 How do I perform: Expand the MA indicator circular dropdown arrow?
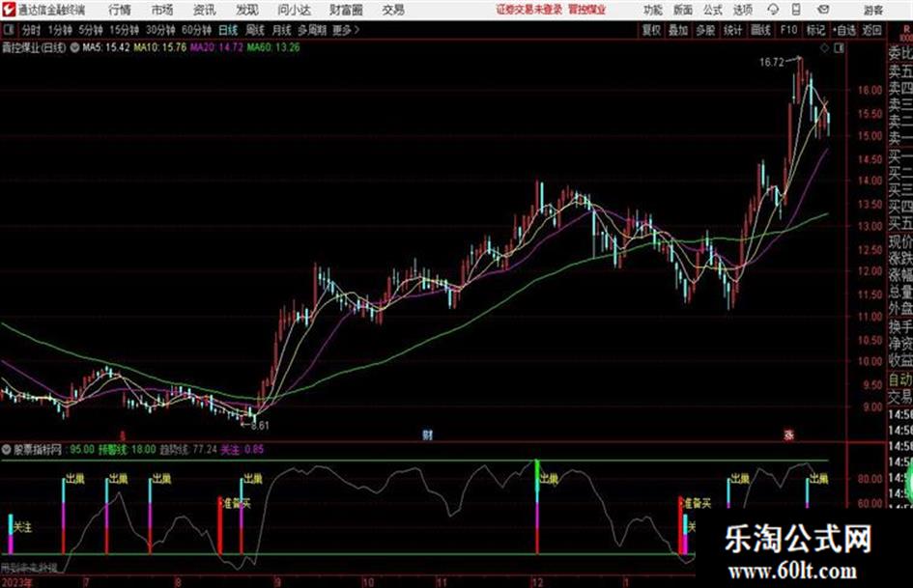(74, 47)
